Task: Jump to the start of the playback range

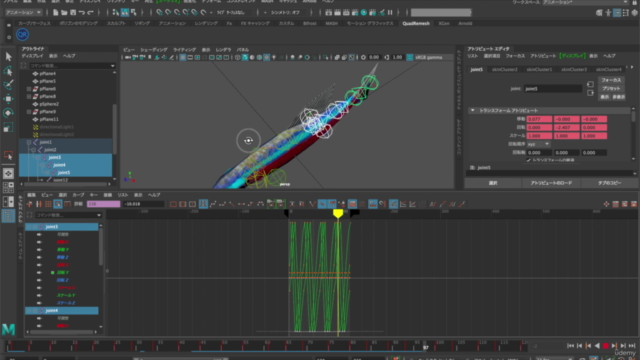Action: 570,346
